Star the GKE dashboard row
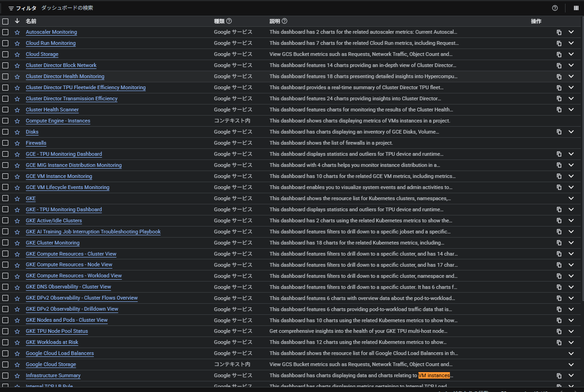584x392 pixels. click(x=17, y=199)
